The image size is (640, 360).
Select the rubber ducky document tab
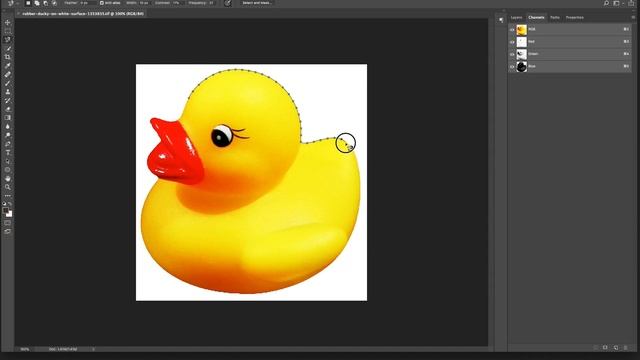80,14
